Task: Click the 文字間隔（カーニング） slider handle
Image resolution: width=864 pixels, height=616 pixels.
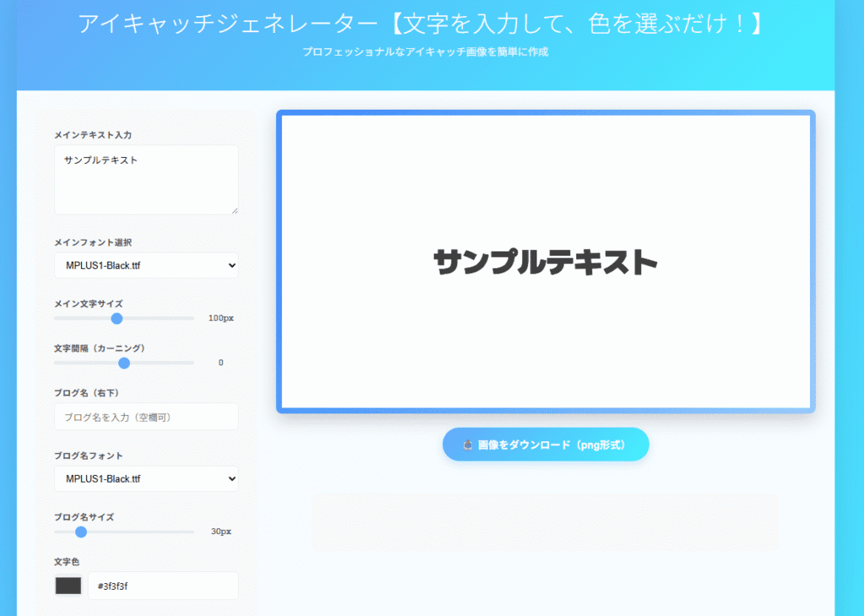Action: [x=124, y=363]
